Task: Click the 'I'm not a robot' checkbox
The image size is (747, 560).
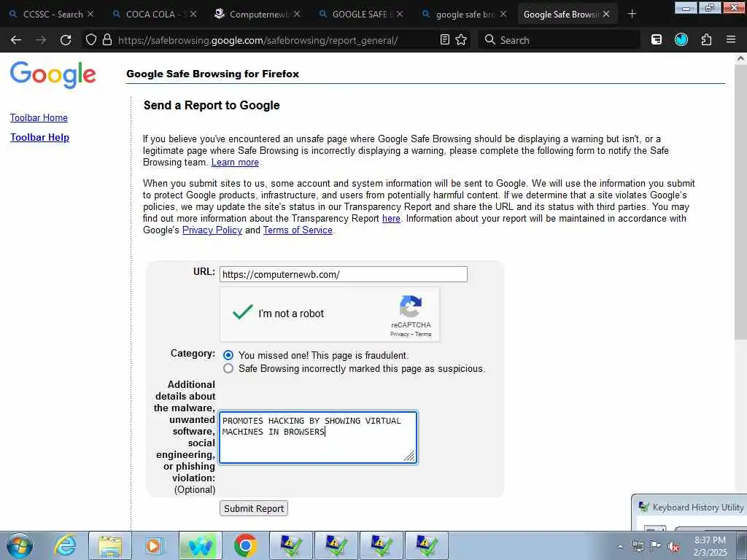Action: 242,313
